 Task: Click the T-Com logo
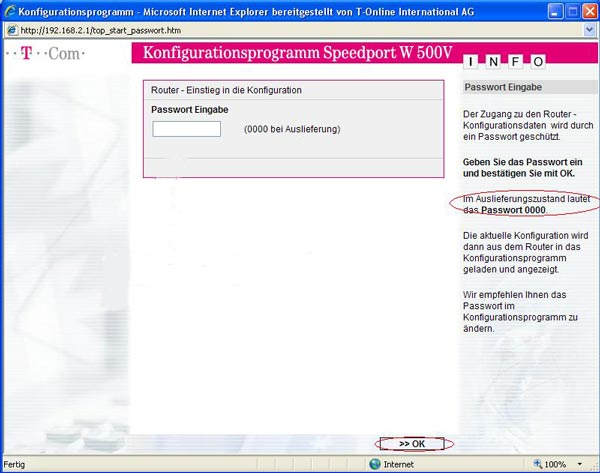pyautogui.click(x=45, y=53)
